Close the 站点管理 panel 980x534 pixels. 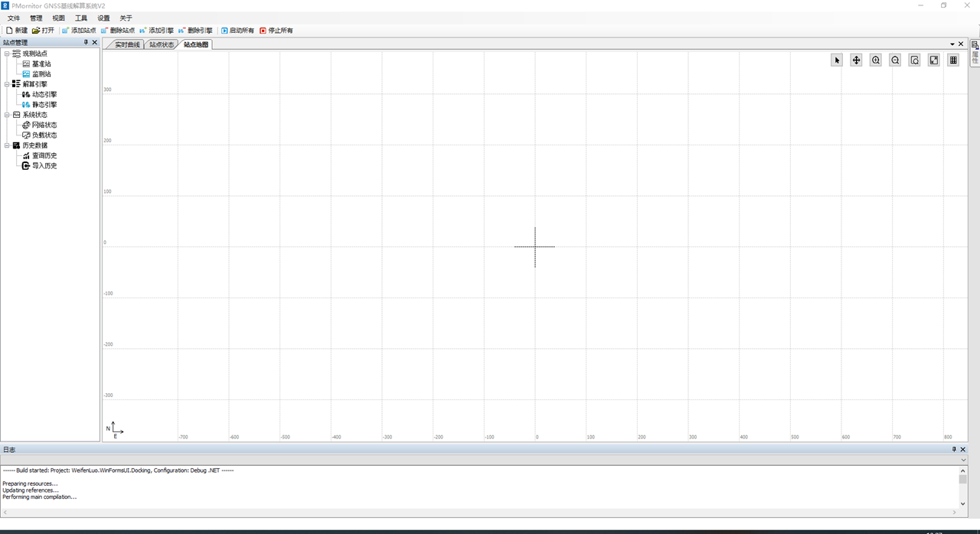click(95, 43)
